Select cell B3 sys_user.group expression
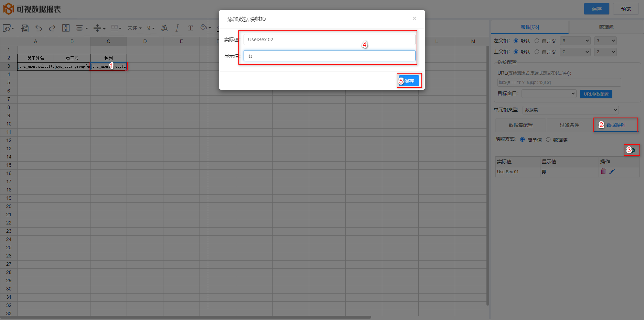644x320 pixels. tap(72, 66)
